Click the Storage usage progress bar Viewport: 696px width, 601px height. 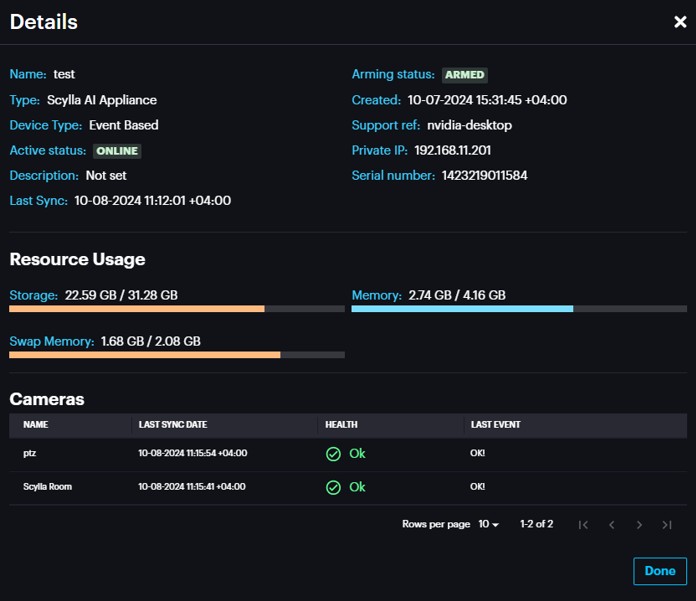pyautogui.click(x=177, y=309)
